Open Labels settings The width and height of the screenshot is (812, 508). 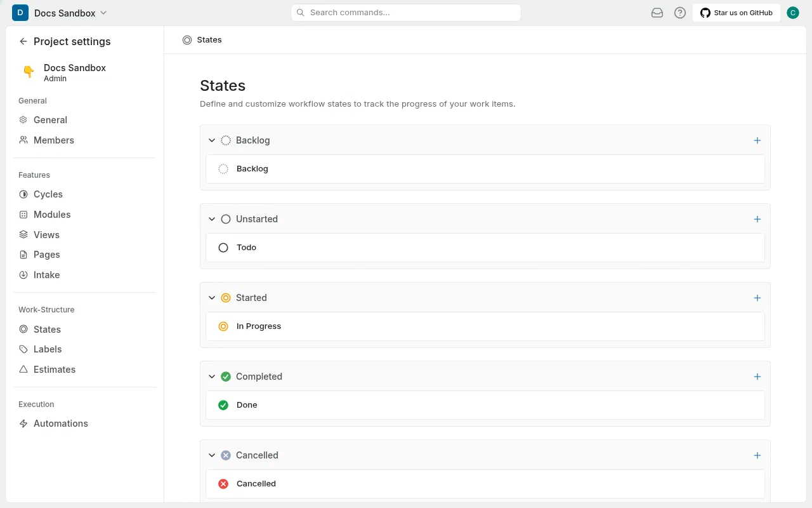tap(85, 349)
